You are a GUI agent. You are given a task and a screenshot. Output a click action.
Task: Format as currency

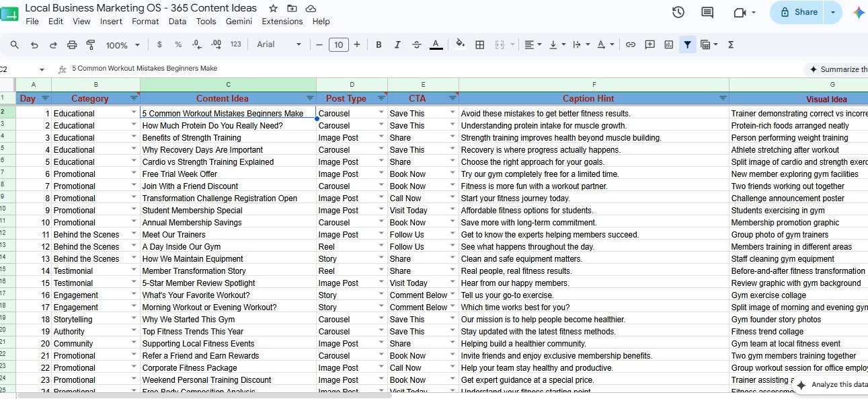[159, 45]
